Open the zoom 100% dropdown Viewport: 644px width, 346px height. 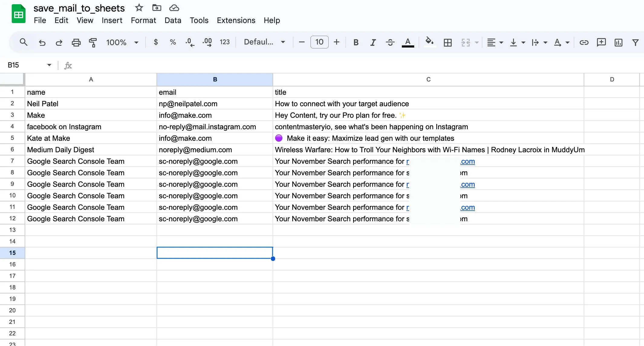122,42
